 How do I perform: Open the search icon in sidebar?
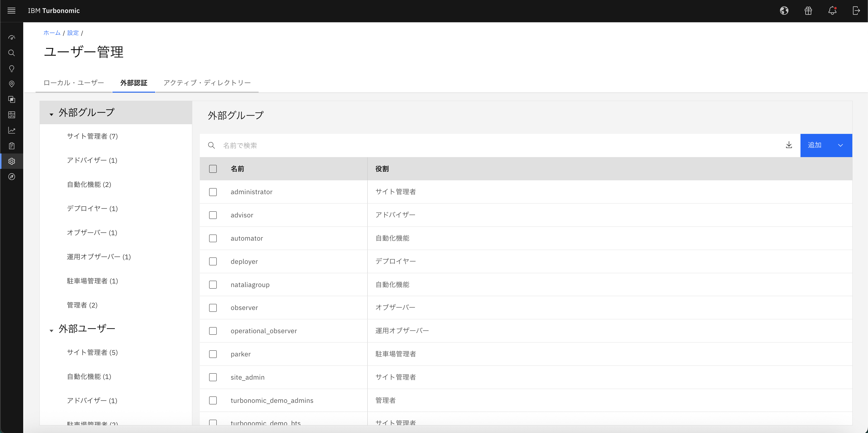(11, 53)
